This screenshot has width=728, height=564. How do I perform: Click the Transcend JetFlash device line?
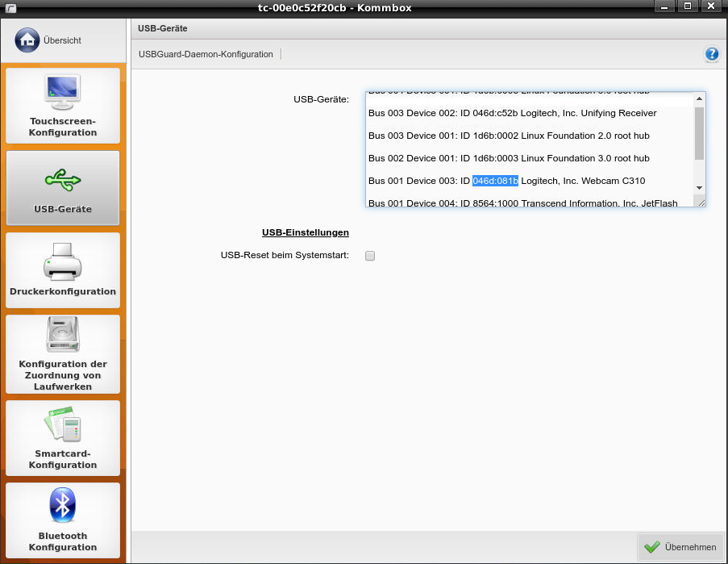522,203
